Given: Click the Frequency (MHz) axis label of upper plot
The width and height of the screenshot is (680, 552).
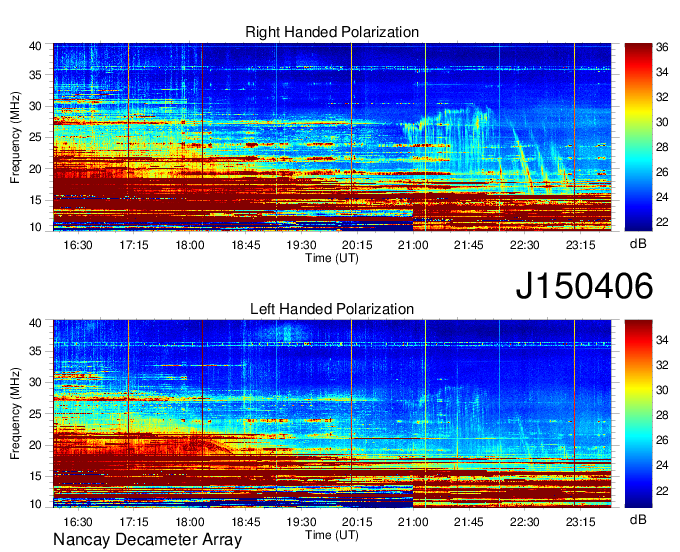Looking at the screenshot, I should [x=15, y=137].
